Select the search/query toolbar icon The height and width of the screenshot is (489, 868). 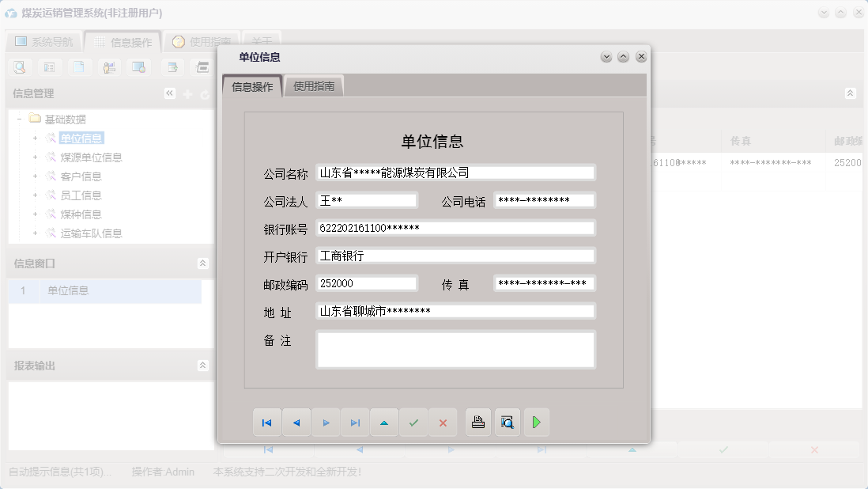[x=19, y=67]
